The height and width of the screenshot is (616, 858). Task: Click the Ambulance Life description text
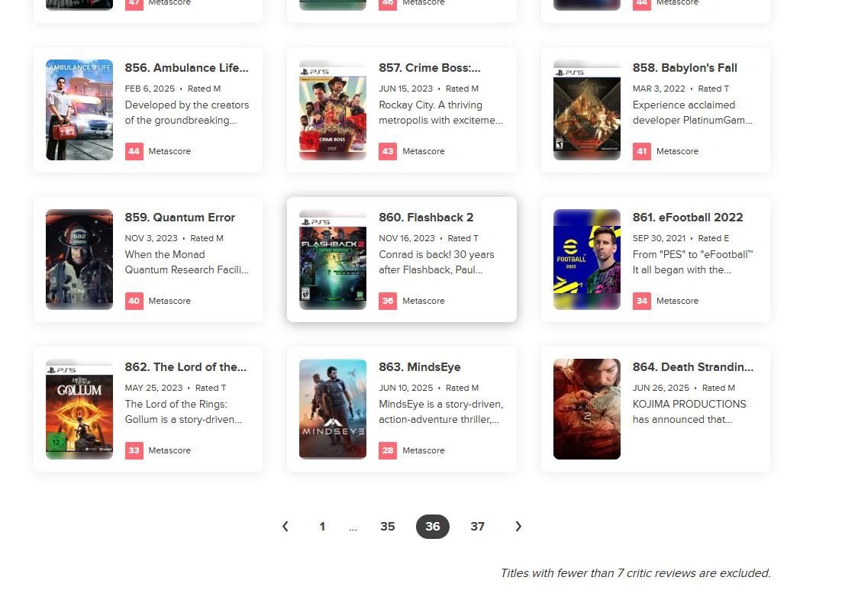point(186,113)
